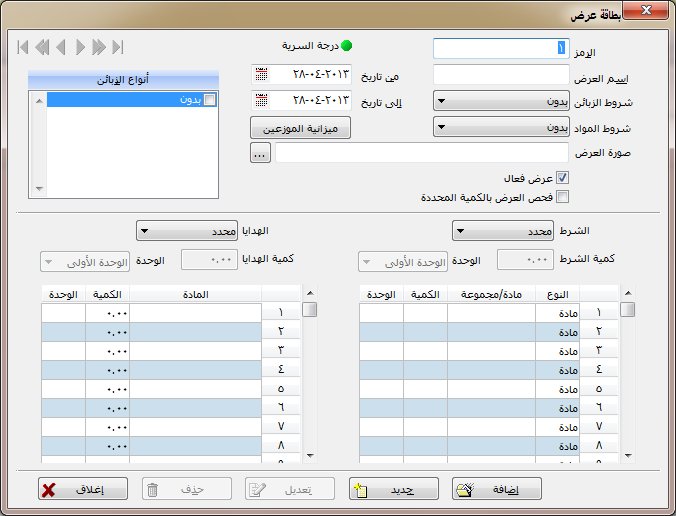Check the بدون item in customer types list

point(209,100)
